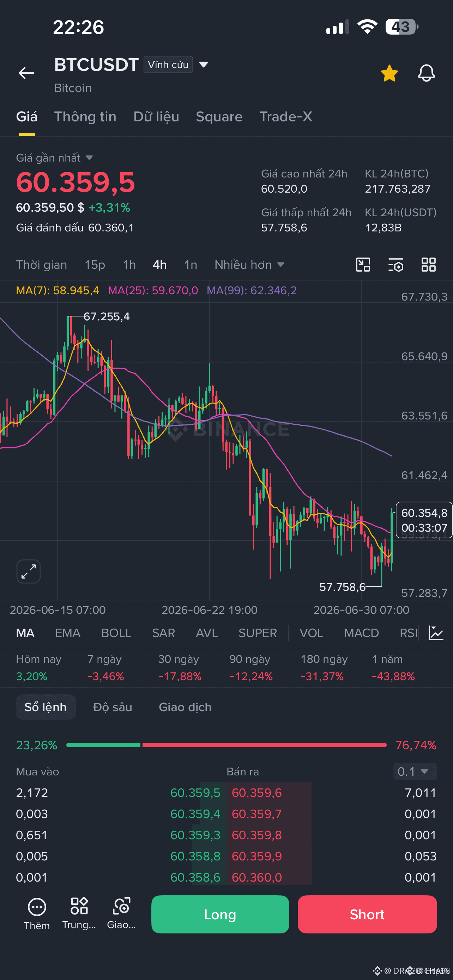
Task: Enable the SUPER indicator
Action: [258, 633]
